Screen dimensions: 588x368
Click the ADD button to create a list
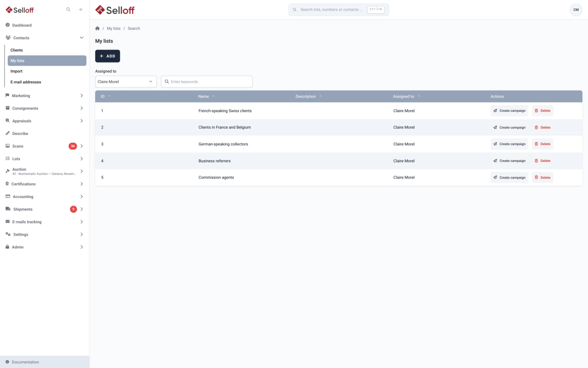click(107, 56)
